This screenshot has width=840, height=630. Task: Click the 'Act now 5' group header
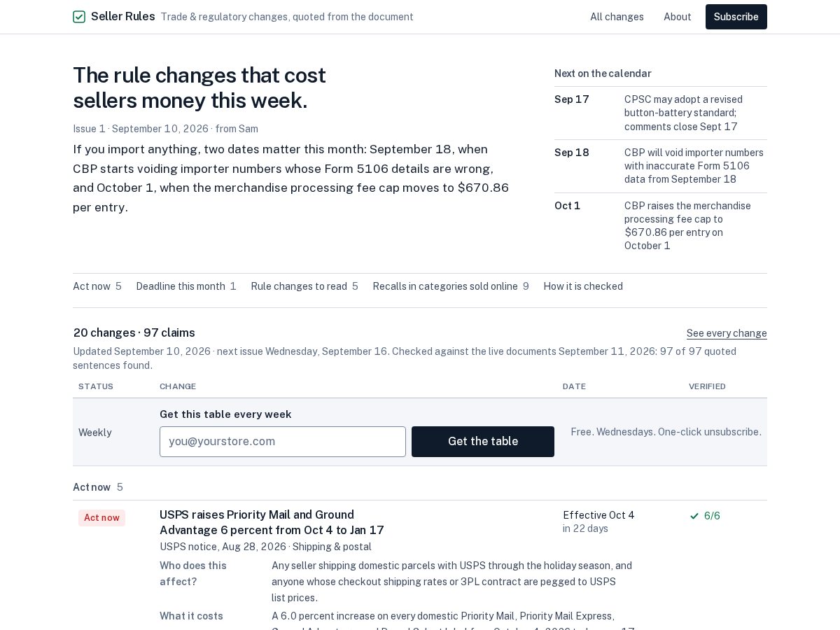98,487
